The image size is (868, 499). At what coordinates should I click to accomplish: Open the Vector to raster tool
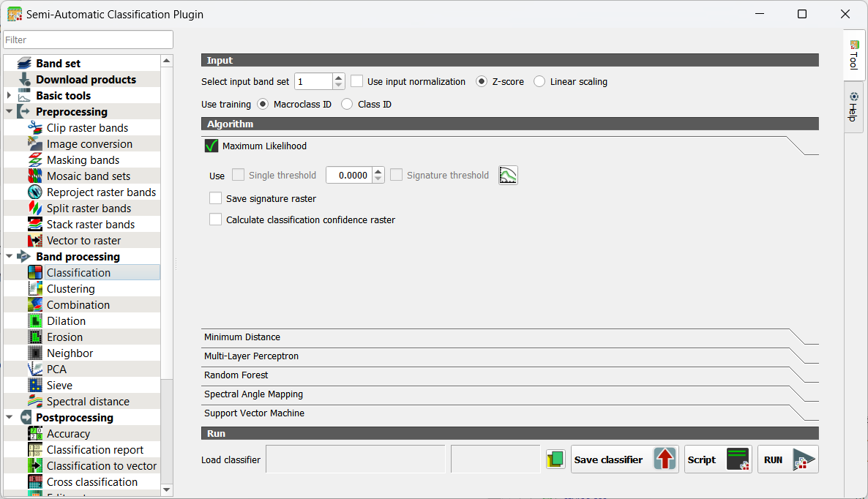click(83, 241)
